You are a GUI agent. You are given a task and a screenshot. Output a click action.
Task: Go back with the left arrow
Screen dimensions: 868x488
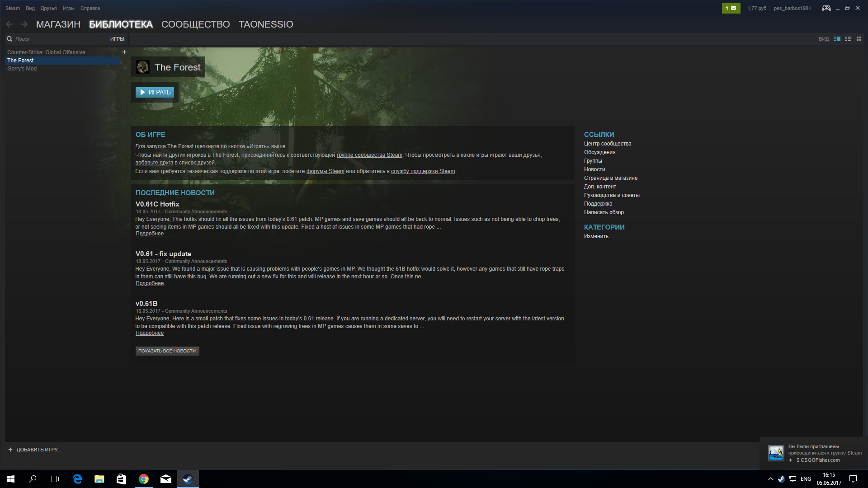pyautogui.click(x=9, y=24)
